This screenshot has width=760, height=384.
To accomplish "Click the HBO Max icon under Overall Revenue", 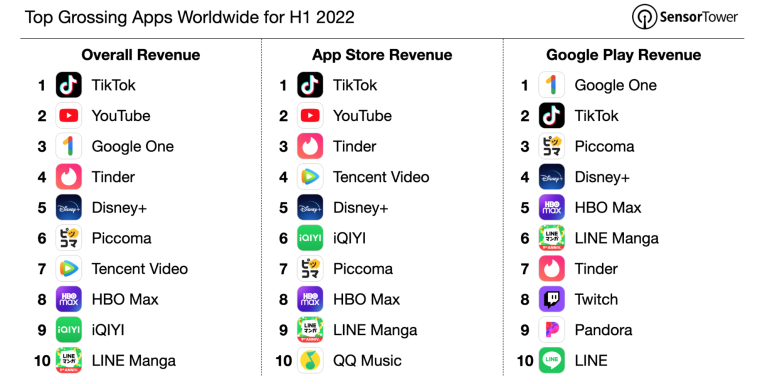I will 68,299.
